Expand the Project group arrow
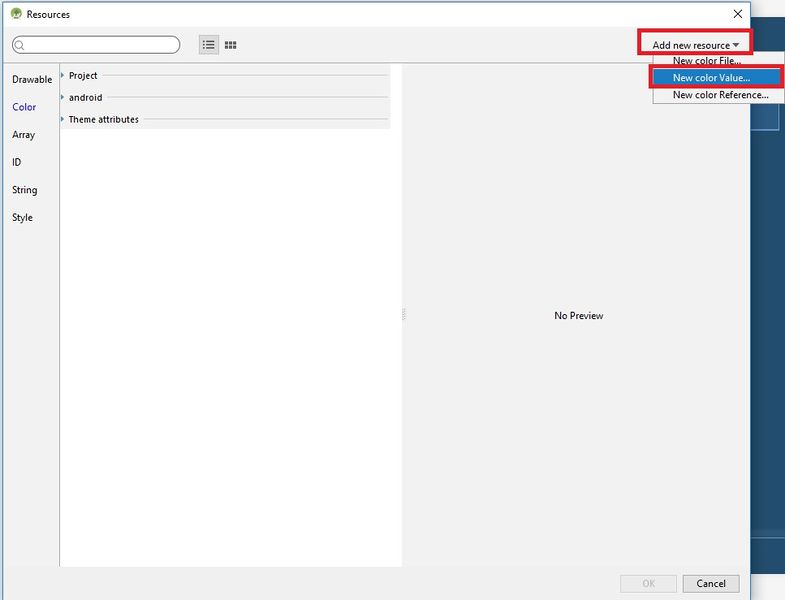 (x=63, y=75)
